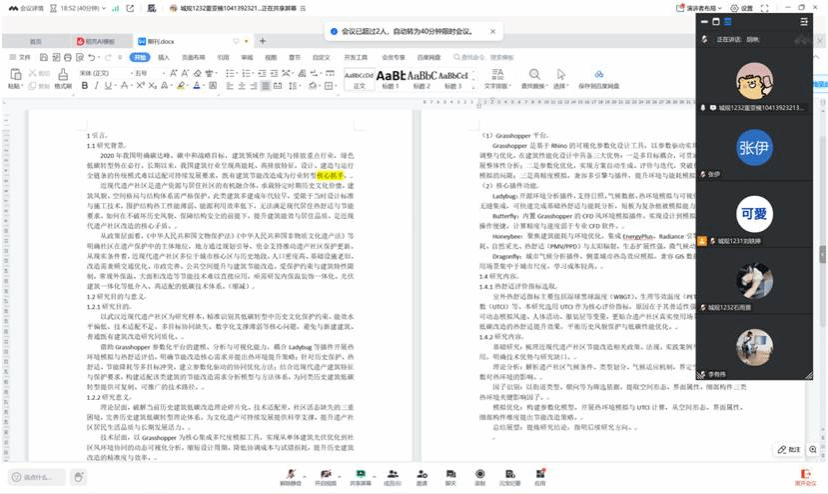Open the 视图 View ribbon tab
The height and width of the screenshot is (494, 828).
[x=270, y=57]
